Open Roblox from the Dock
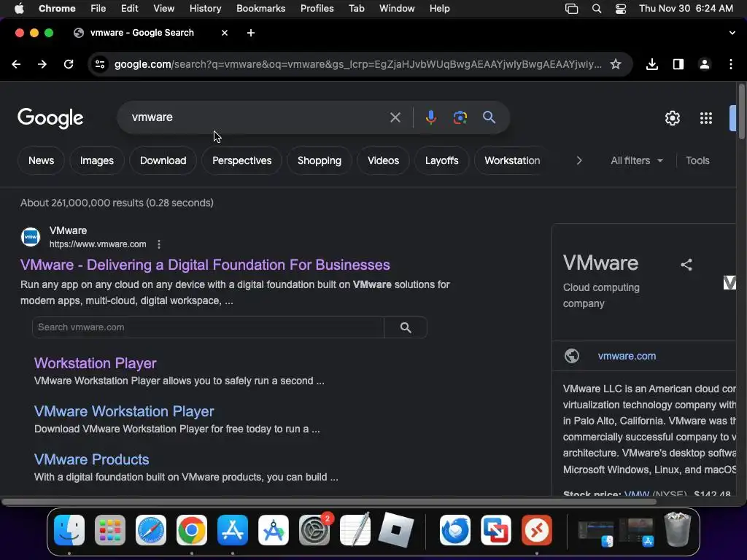The width and height of the screenshot is (747, 560). point(396,530)
